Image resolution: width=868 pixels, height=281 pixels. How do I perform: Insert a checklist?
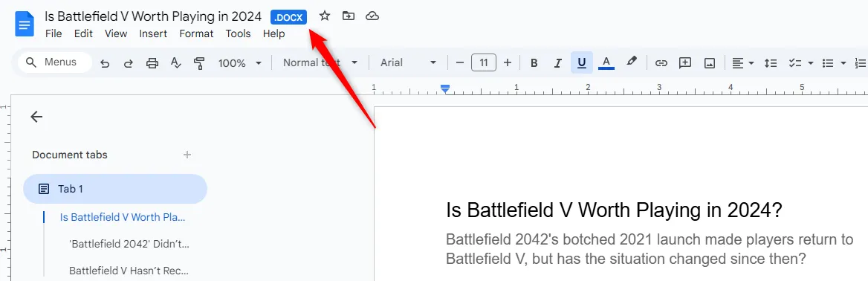pos(795,63)
